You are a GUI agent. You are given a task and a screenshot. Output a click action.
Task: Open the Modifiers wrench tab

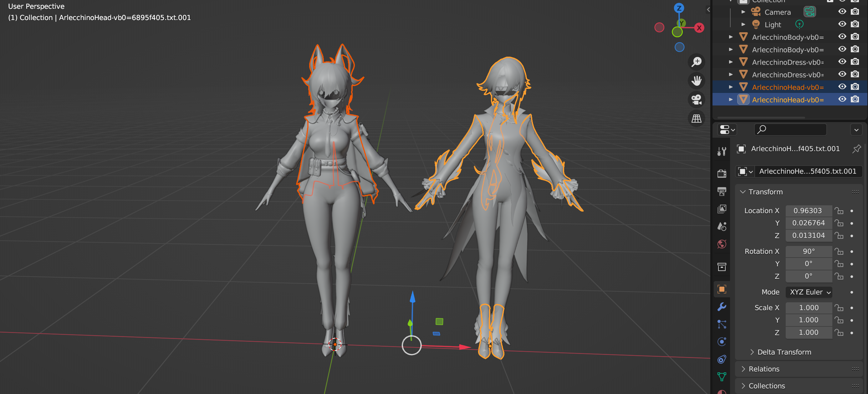coord(722,306)
